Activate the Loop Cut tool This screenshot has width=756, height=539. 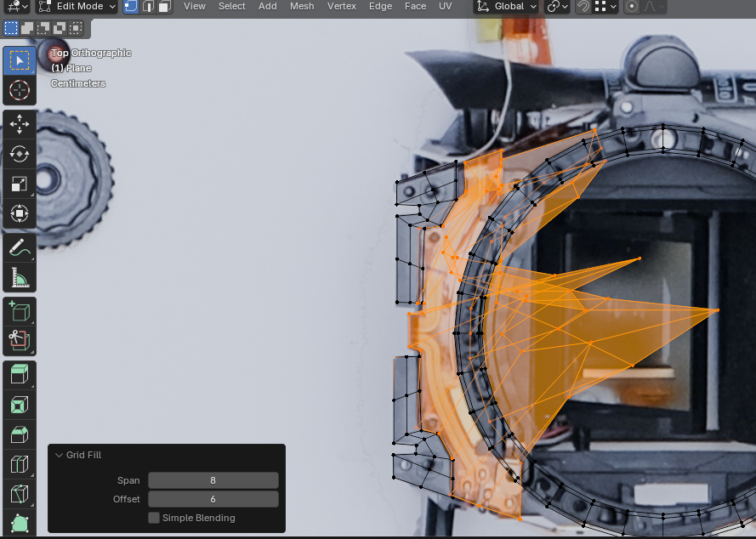[19, 464]
